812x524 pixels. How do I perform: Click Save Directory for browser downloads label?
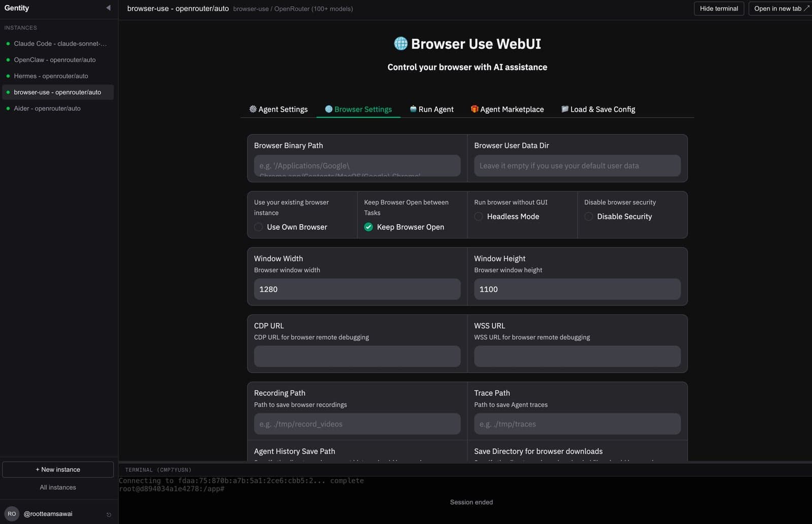tap(538, 451)
